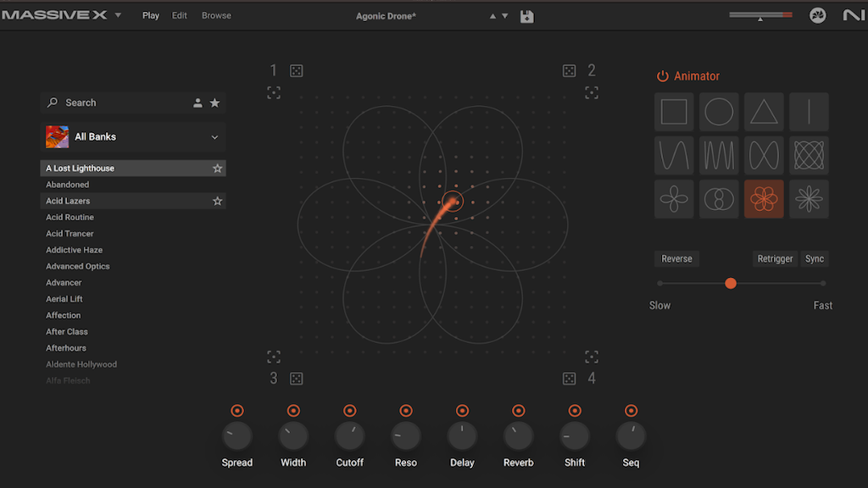Click the next preset down arrow

504,15
